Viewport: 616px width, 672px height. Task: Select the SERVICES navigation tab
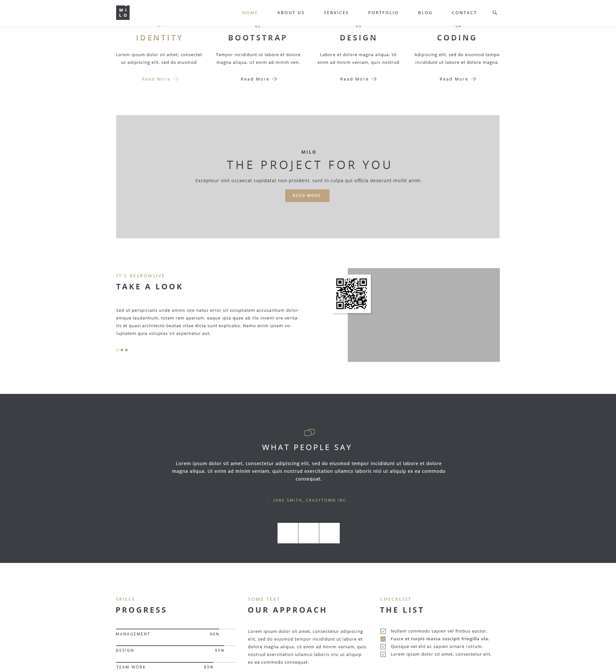click(336, 12)
